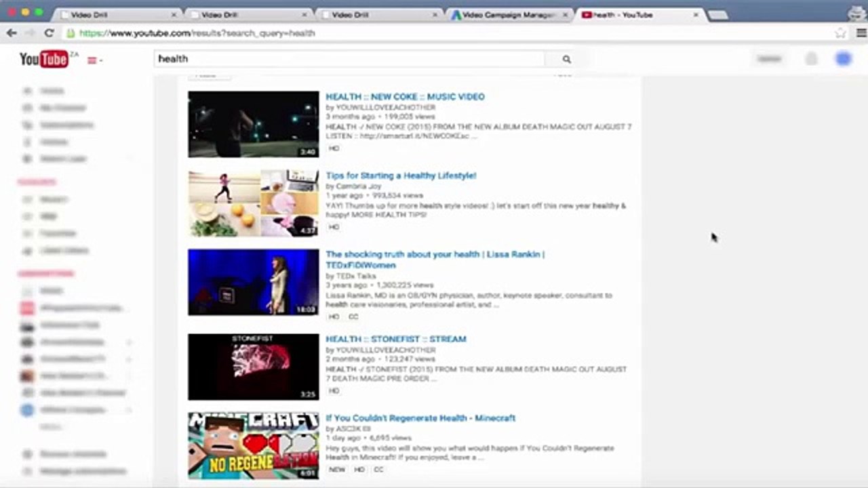Screen dimensions: 868x488
Task: Visit the TEDx Talks channel
Action: click(357, 276)
